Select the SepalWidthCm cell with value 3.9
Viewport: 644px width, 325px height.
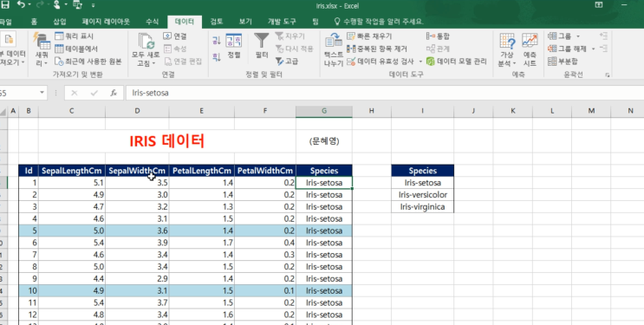click(137, 243)
